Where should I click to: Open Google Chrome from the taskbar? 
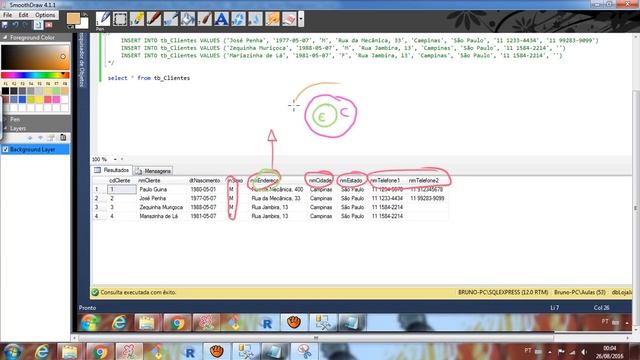[x=100, y=351]
